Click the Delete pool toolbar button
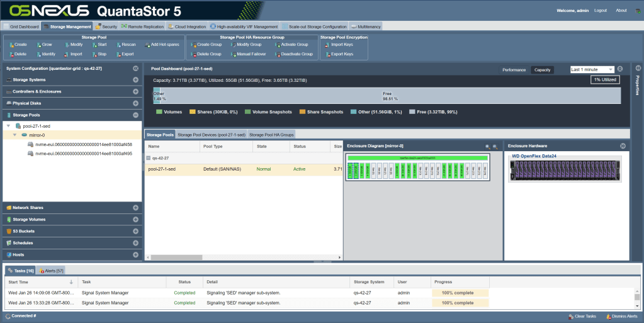The image size is (644, 323). (x=18, y=54)
